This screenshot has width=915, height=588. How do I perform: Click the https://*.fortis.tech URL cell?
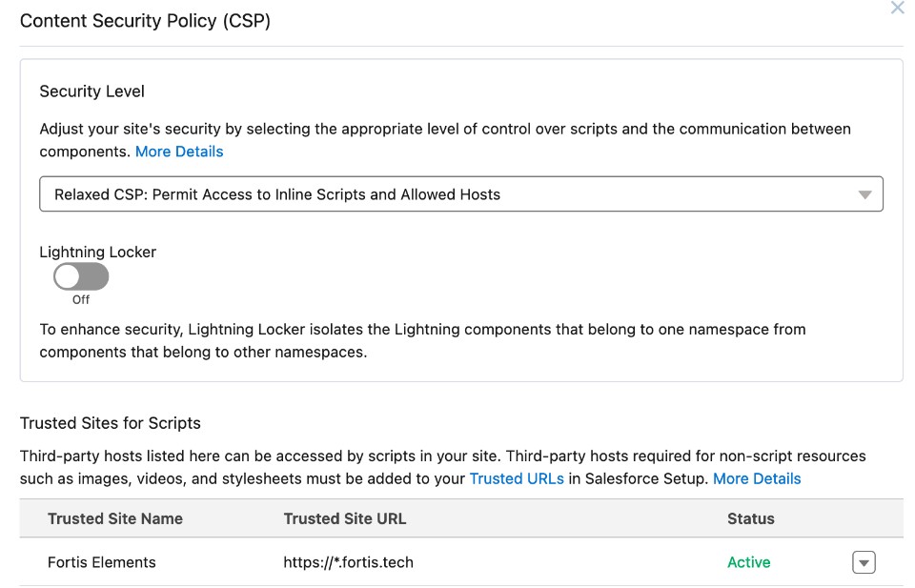tap(349, 562)
